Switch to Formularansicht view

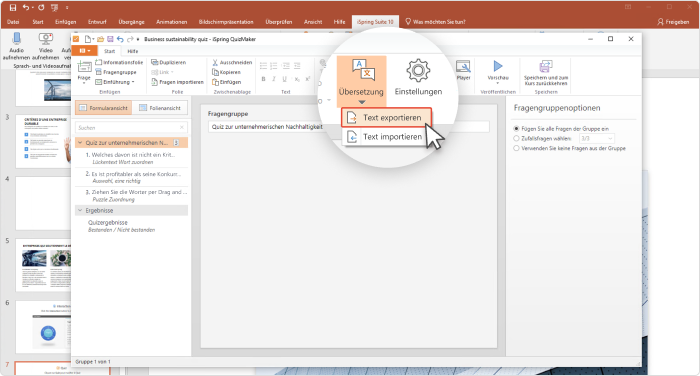click(x=104, y=108)
